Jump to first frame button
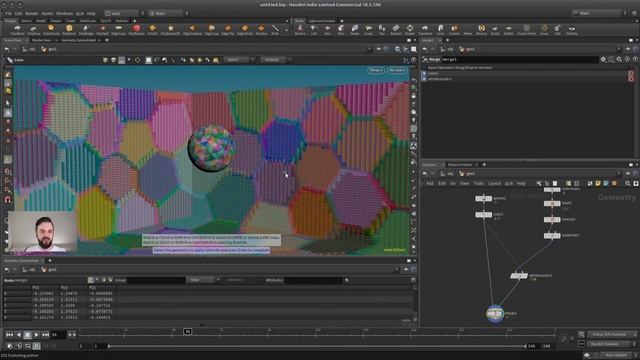The width and height of the screenshot is (640, 360). tap(9, 335)
